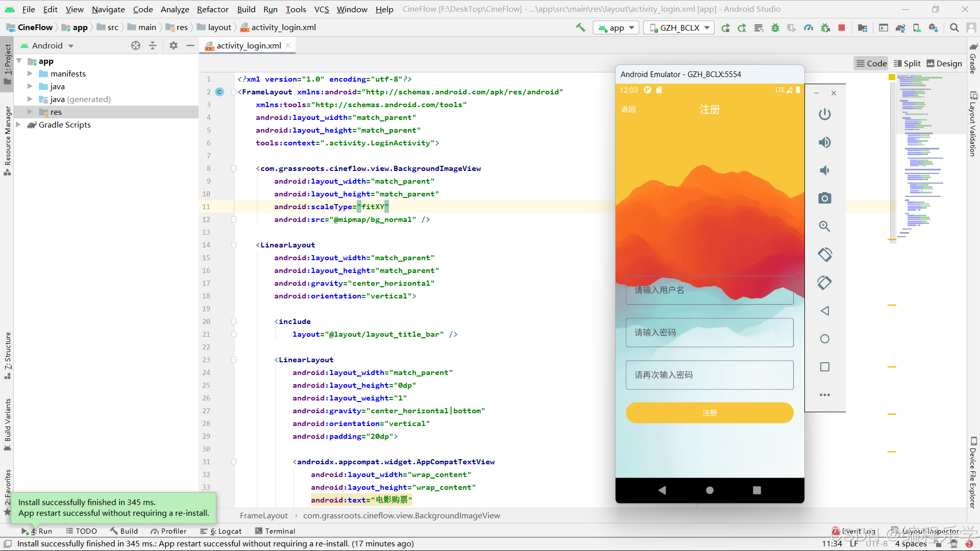Start debugging the app
The image size is (980, 551).
(x=775, y=28)
